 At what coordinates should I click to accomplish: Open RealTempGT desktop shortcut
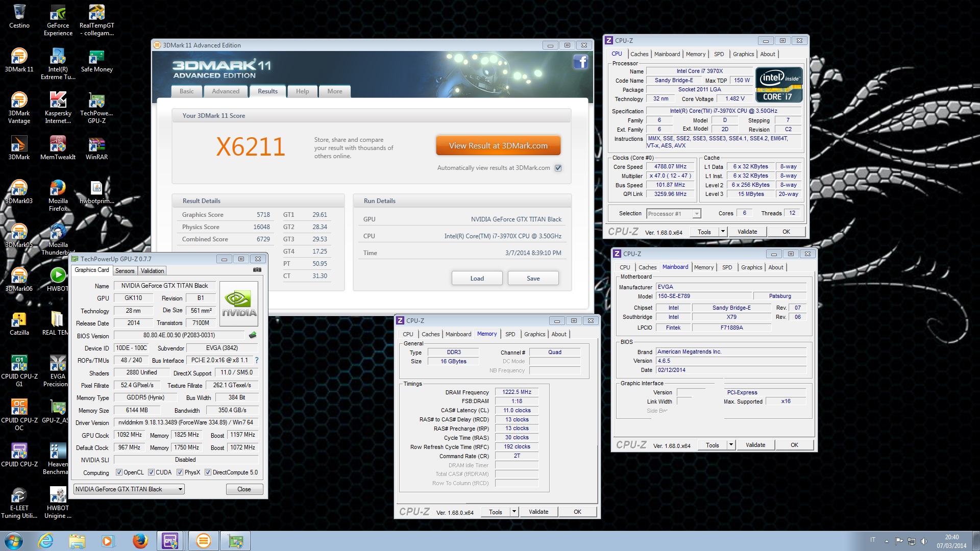pyautogui.click(x=96, y=20)
